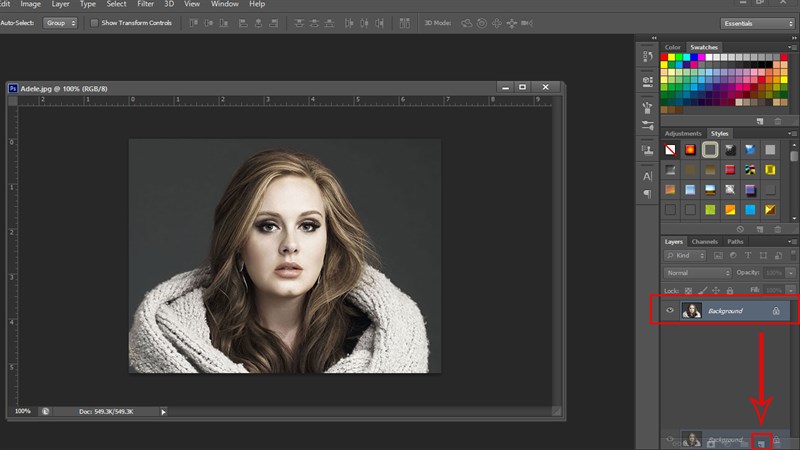The width and height of the screenshot is (800, 450).
Task: Click Create New Layer icon
Action: coord(761,444)
